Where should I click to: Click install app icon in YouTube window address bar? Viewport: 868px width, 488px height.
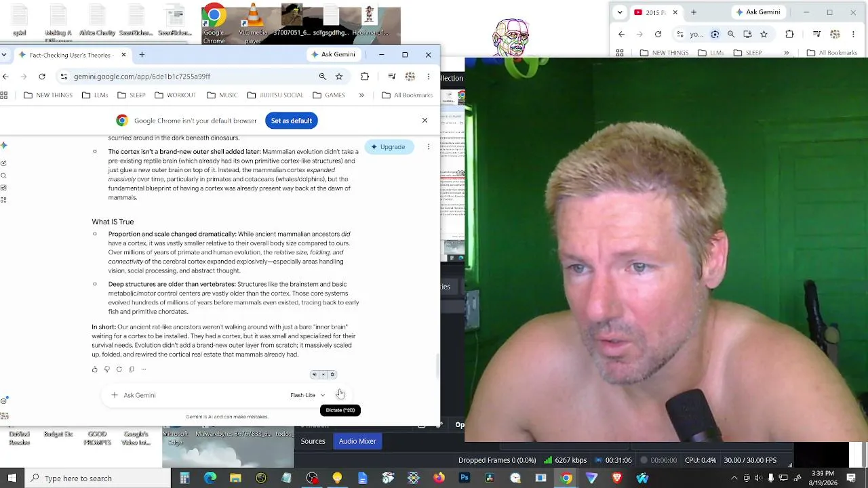747,34
